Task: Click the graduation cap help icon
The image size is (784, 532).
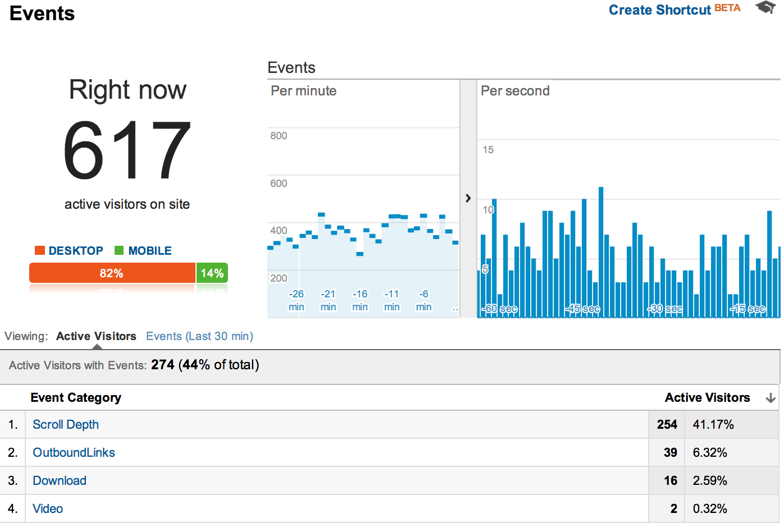Action: 765,8
